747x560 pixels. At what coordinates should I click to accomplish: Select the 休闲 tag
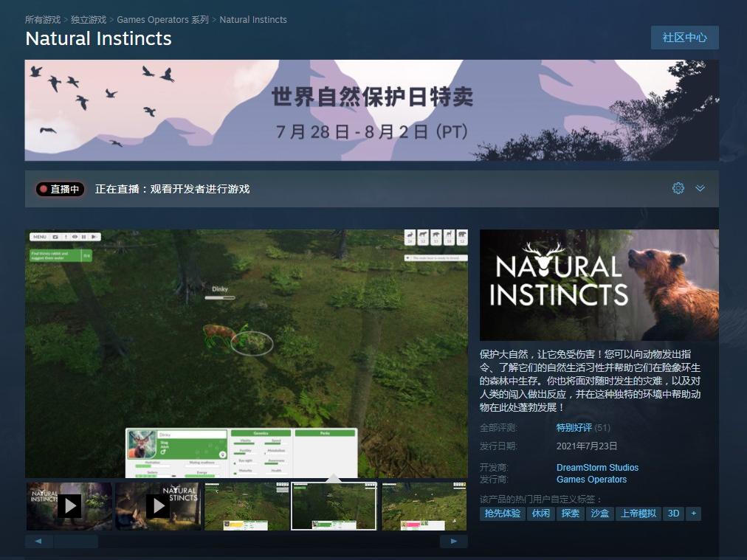click(541, 514)
